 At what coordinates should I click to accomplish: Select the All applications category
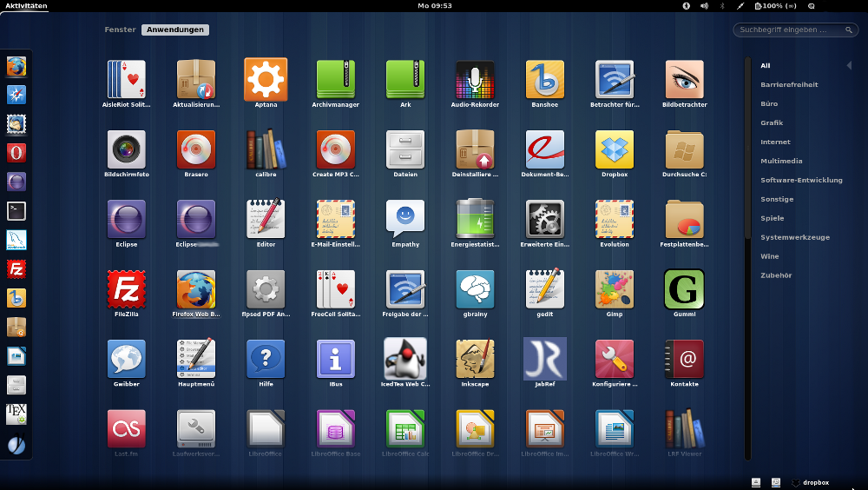[x=765, y=65]
